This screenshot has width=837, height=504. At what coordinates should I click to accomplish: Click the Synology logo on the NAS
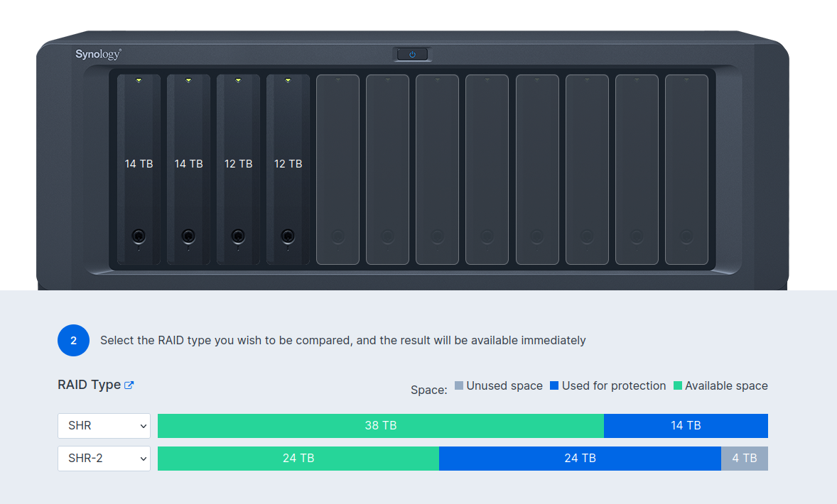click(x=98, y=54)
